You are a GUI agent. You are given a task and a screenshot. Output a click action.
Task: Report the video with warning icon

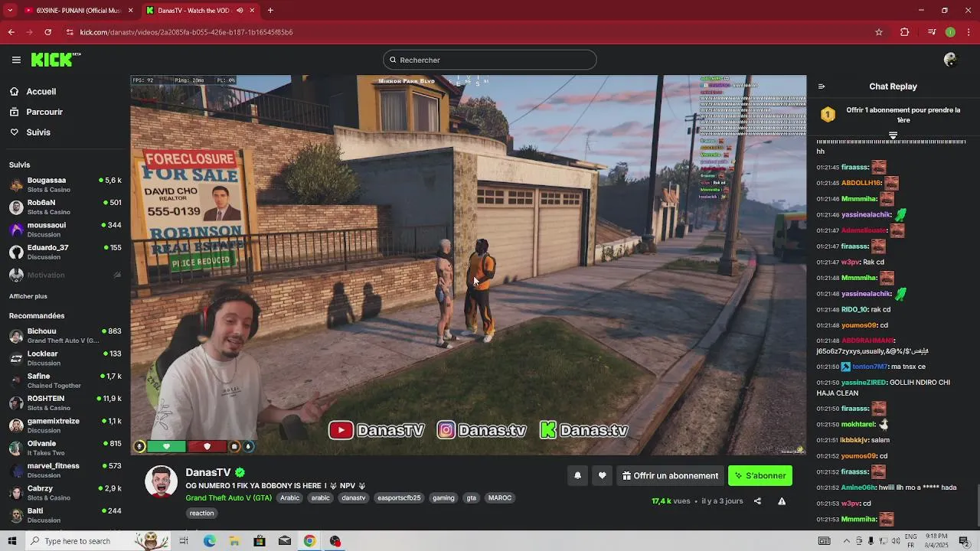(x=782, y=501)
